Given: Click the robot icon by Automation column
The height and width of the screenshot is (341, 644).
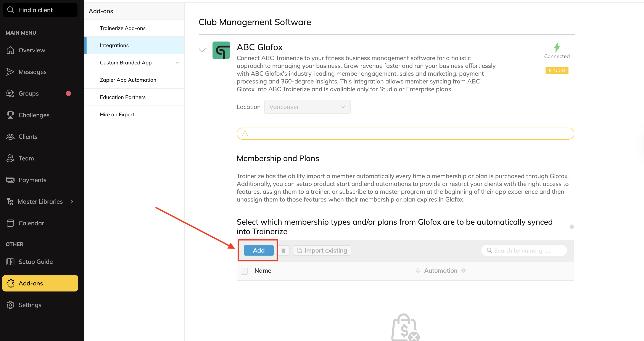Looking at the screenshot, I should coord(418,271).
